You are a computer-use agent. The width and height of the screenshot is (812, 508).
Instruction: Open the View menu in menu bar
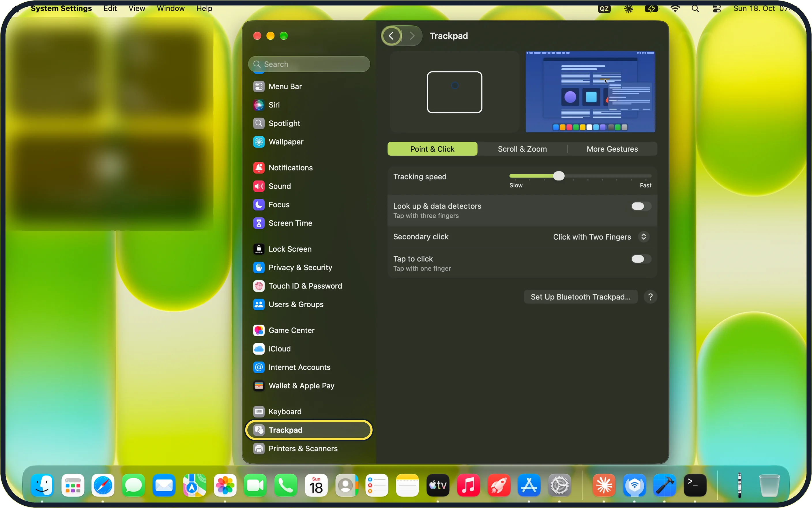137,8
